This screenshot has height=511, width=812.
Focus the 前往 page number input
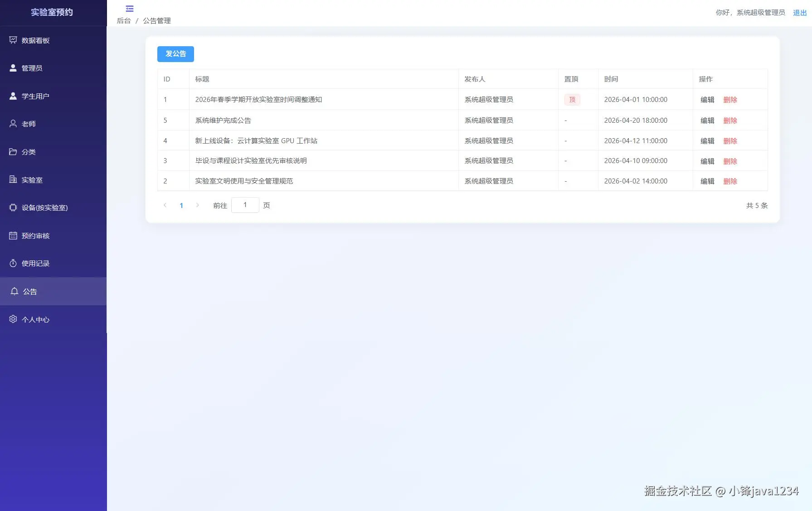(x=245, y=205)
